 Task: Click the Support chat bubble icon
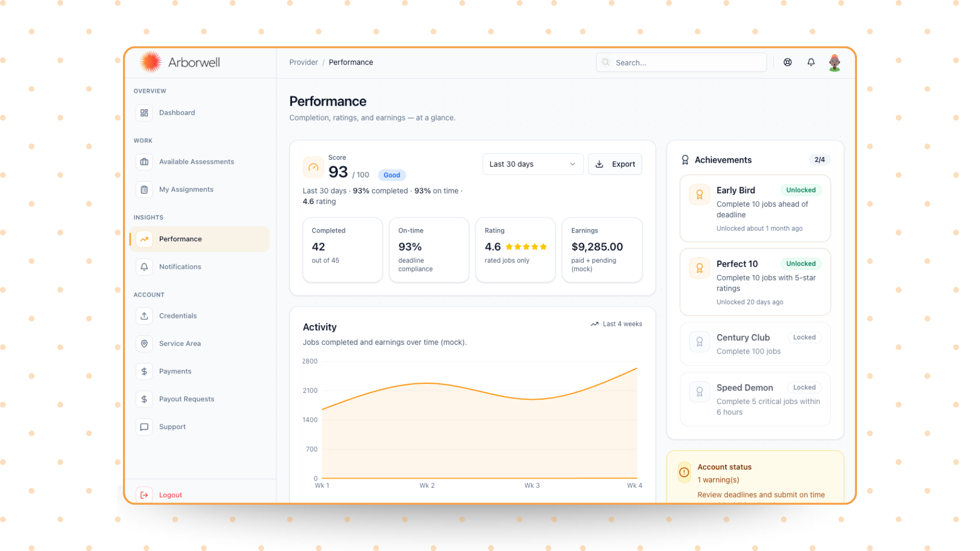[x=144, y=427]
